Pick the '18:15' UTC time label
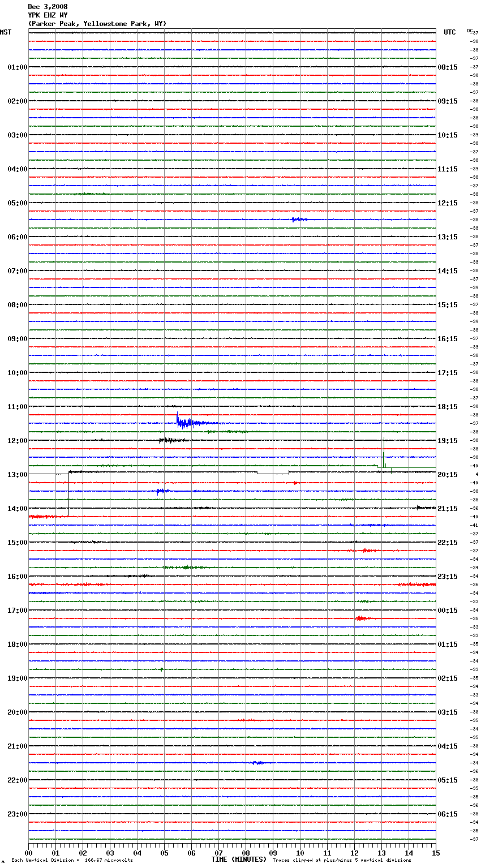The height and width of the screenshot is (868, 481). point(448,407)
